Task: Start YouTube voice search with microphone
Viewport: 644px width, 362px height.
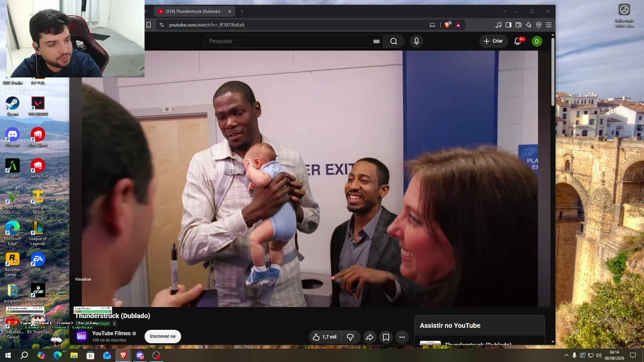Action: 416,41
